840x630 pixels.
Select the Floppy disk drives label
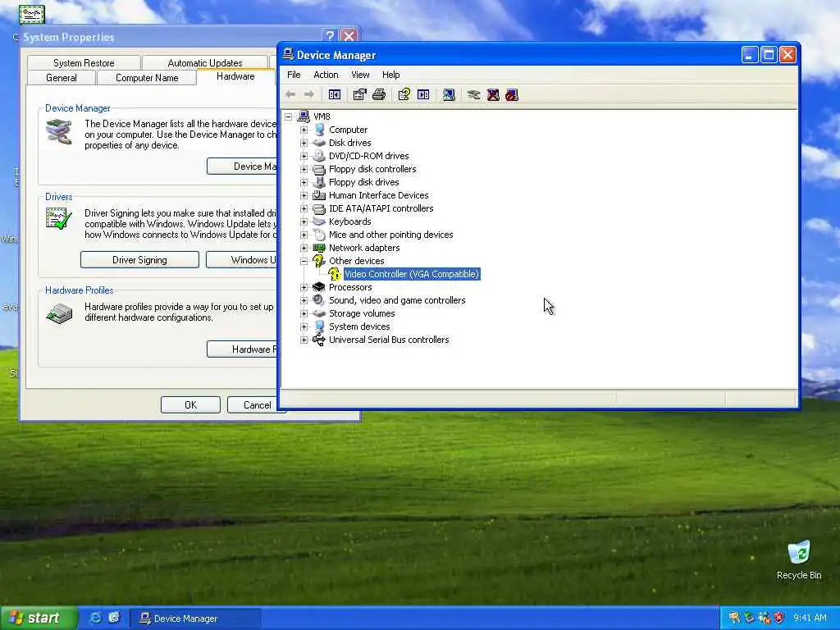(x=363, y=182)
